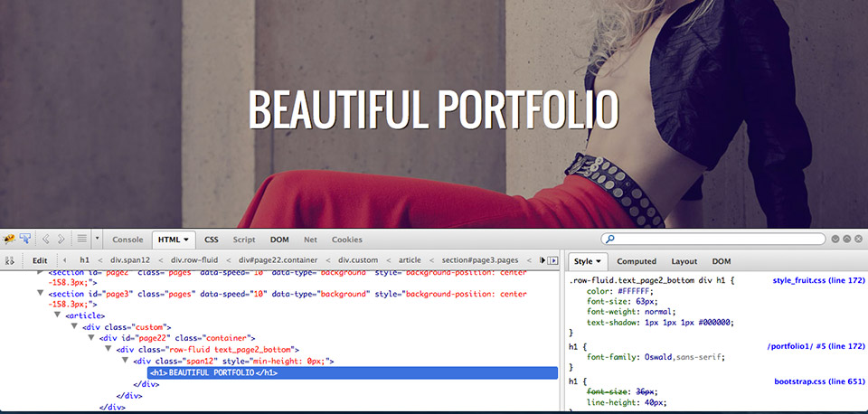Open the command line lines icon
Image resolution: width=868 pixels, height=414 pixels.
pos(81,240)
